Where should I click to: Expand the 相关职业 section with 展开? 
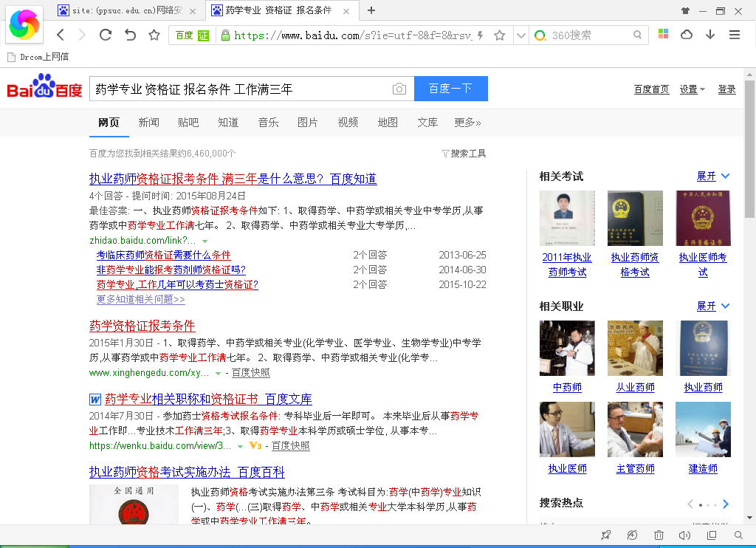(713, 306)
